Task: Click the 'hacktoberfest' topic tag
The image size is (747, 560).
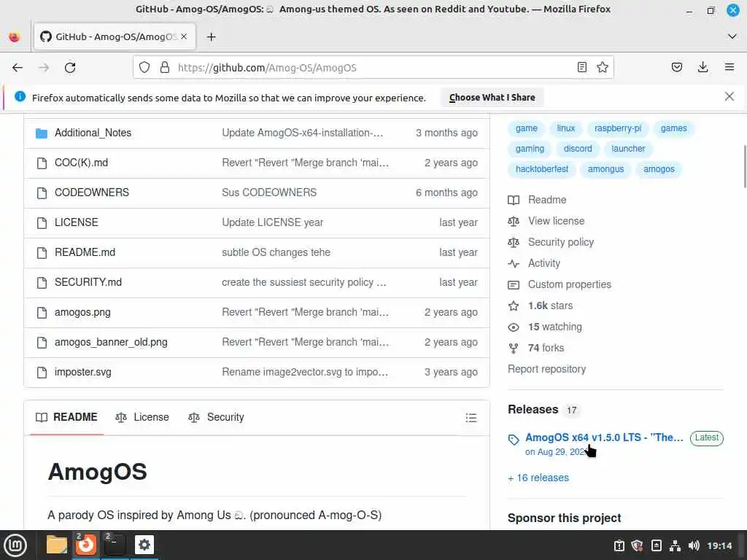Action: (542, 169)
